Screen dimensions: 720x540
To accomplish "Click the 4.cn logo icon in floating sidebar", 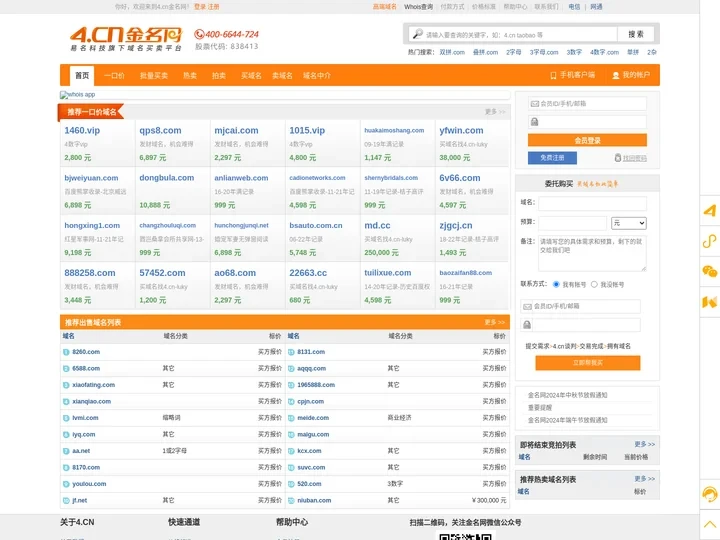I will 709,210.
